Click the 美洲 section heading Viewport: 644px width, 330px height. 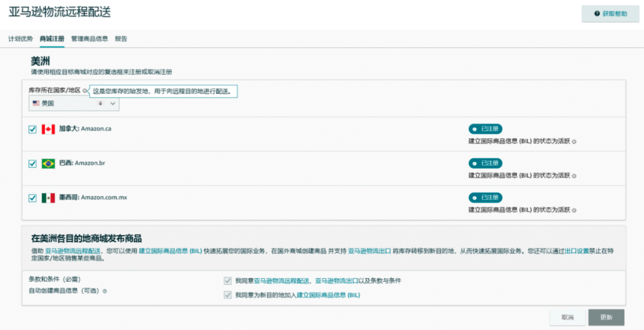[x=41, y=61]
